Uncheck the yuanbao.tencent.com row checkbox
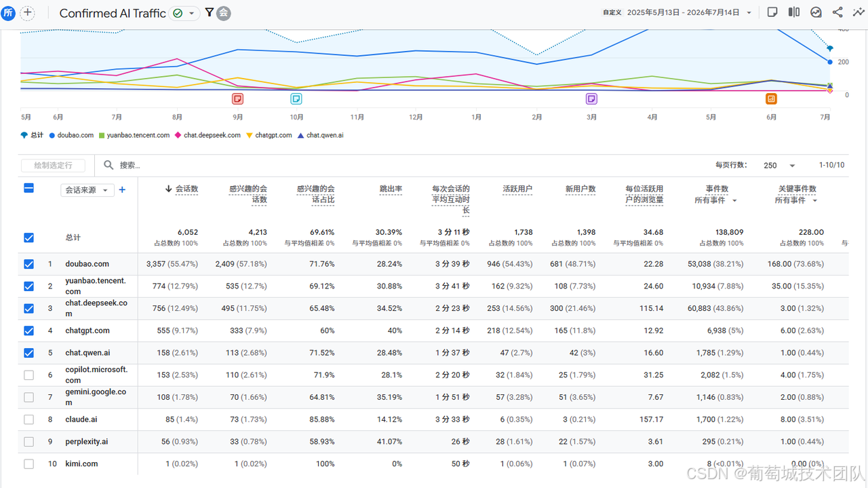This screenshot has width=868, height=488. pos(28,286)
